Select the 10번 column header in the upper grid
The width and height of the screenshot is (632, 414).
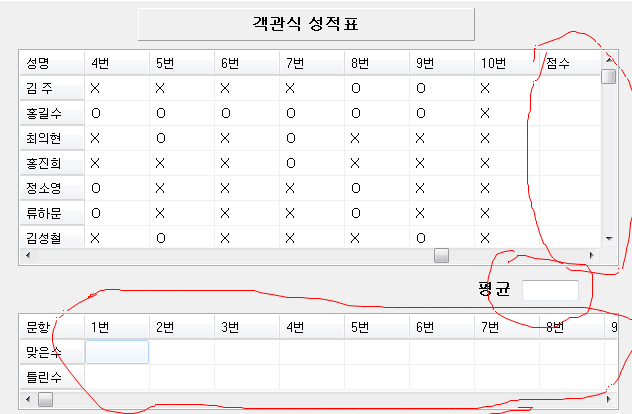506,63
